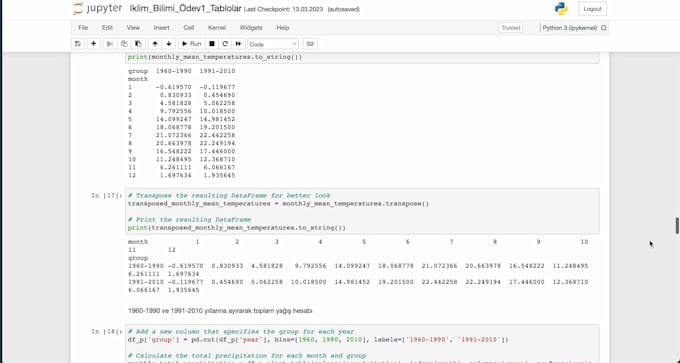
Task: Save and checkpoint the notebook
Action: tap(78, 44)
